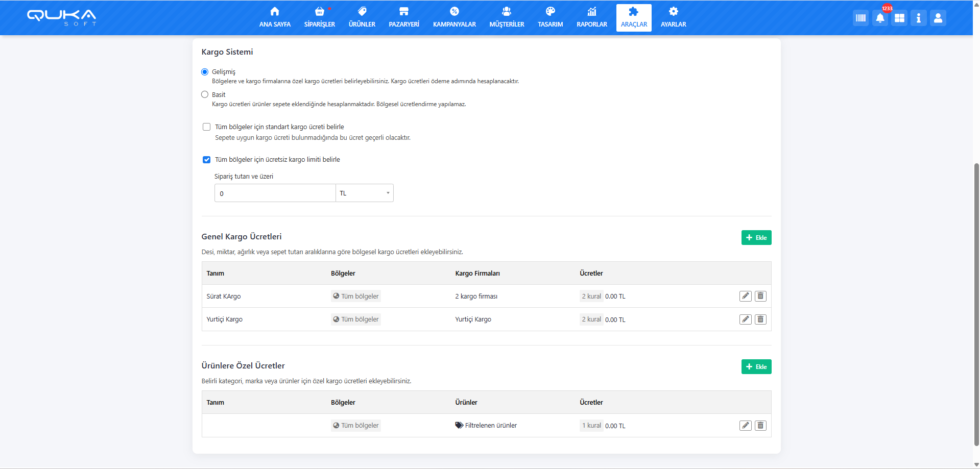
Task: Add a new Genel Kargo Ücretleri entry
Action: tap(756, 238)
